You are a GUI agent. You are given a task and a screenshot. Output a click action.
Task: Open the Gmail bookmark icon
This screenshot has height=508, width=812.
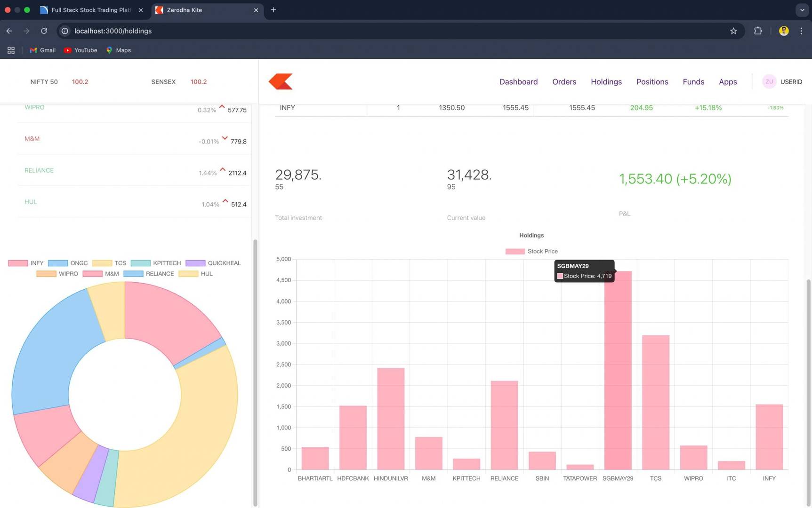point(33,50)
